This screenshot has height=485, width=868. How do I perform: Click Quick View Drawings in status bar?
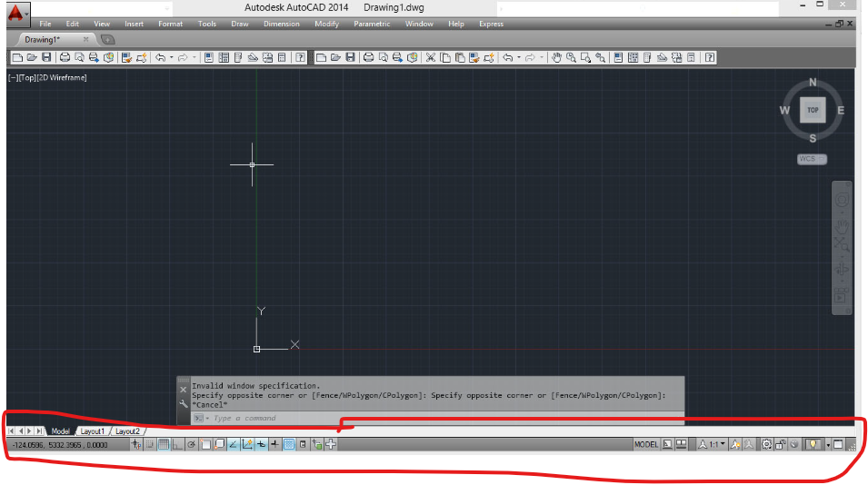tap(682, 444)
